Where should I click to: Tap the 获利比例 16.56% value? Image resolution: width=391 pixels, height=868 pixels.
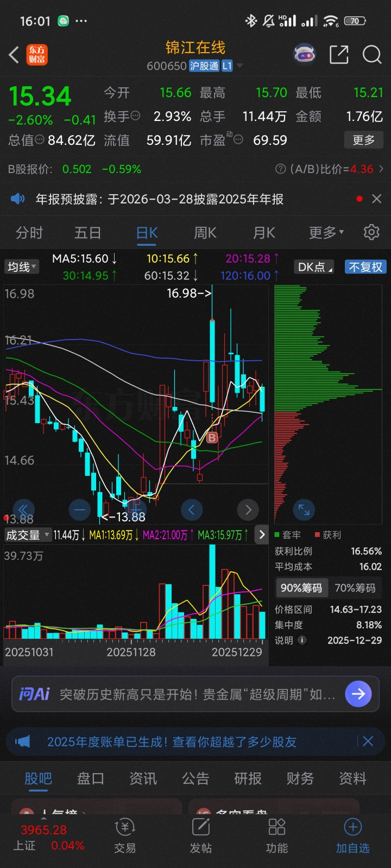pos(366,551)
